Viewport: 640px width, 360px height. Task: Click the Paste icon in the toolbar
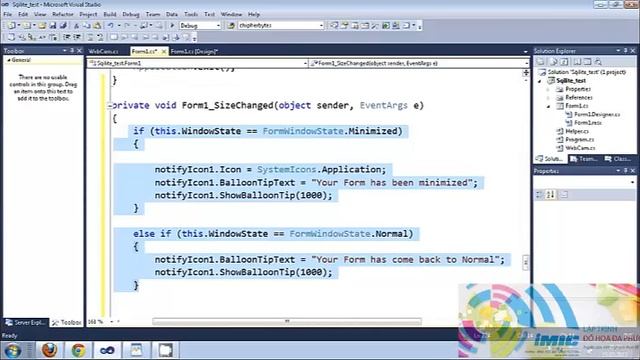click(97, 25)
